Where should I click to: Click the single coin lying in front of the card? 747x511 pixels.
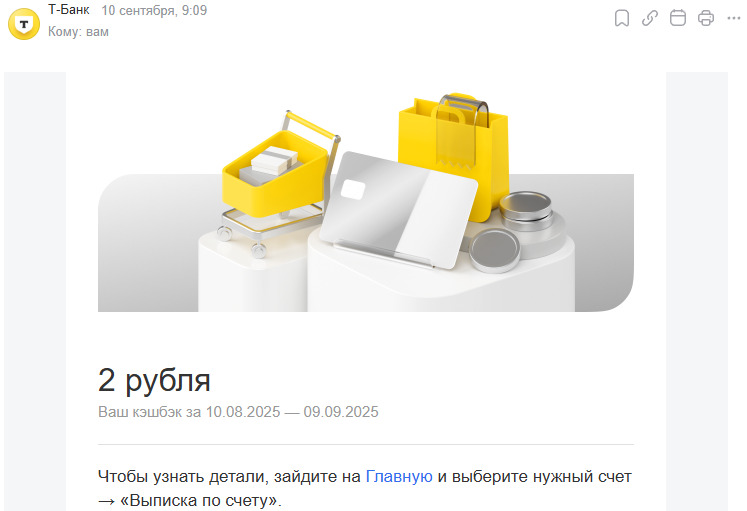(495, 251)
